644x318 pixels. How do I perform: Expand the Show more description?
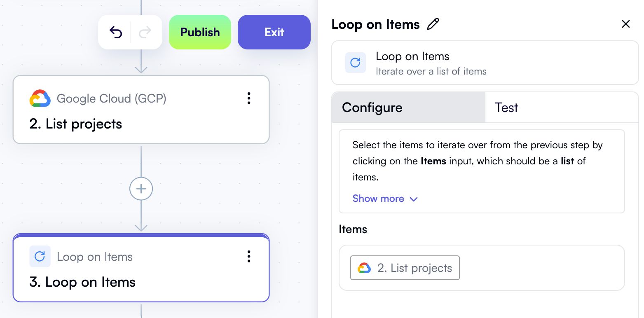[x=385, y=199]
